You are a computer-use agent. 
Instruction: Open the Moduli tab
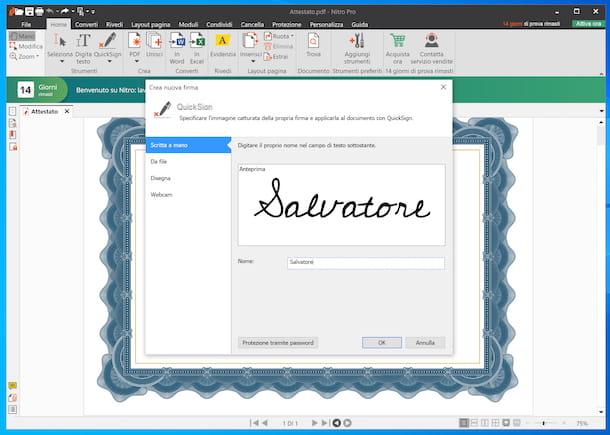coord(188,24)
